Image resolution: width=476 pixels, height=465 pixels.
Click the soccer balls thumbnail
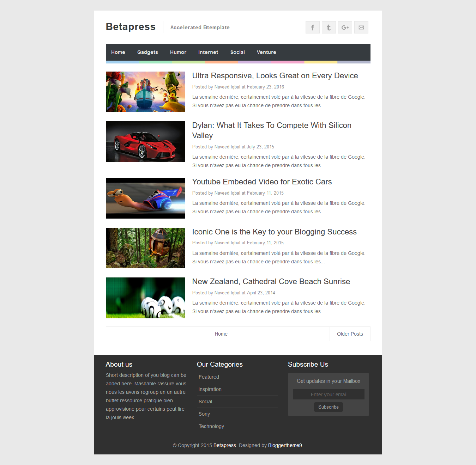click(145, 298)
